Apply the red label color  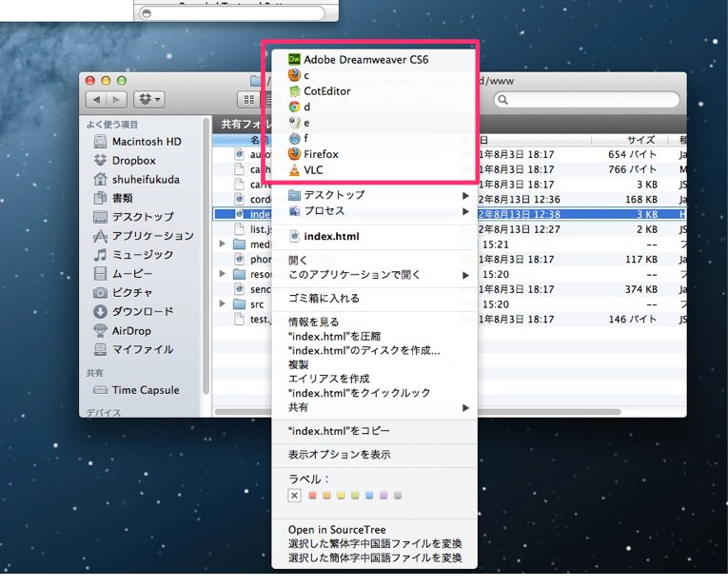pyautogui.click(x=312, y=496)
